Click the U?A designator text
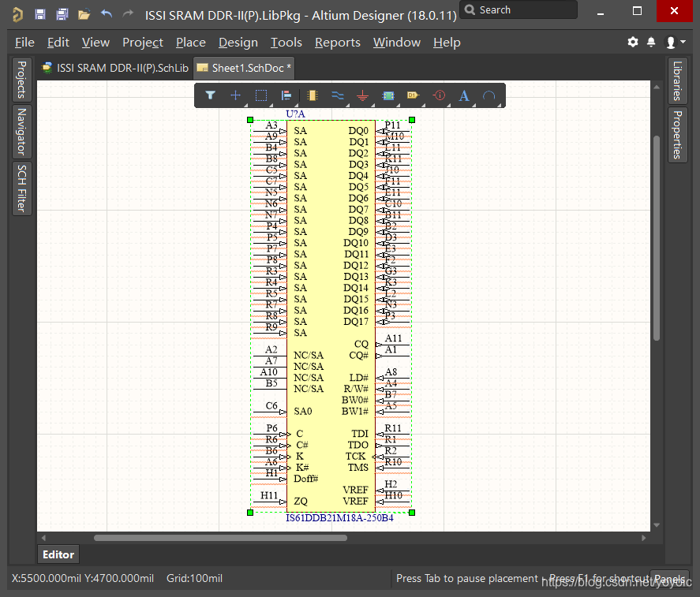The width and height of the screenshot is (700, 597). coord(295,114)
